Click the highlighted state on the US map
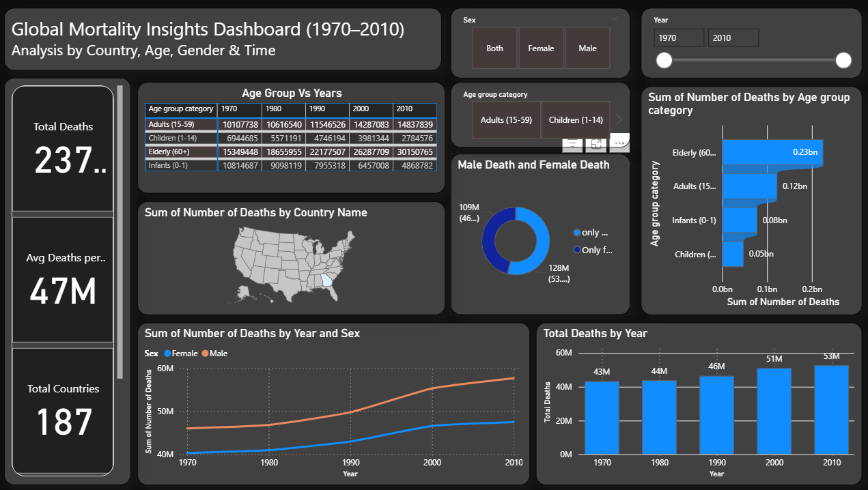Screen dimensions: 868x490 pos(328,280)
